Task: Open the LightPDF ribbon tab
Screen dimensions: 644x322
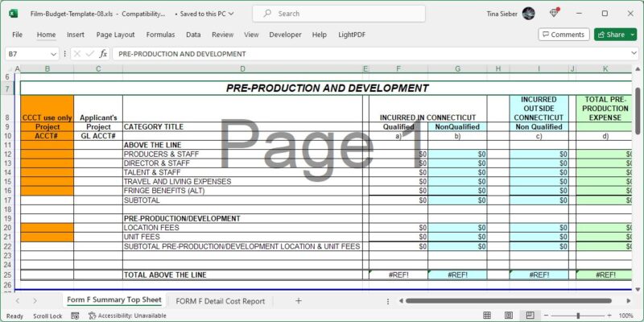Action: [352, 35]
